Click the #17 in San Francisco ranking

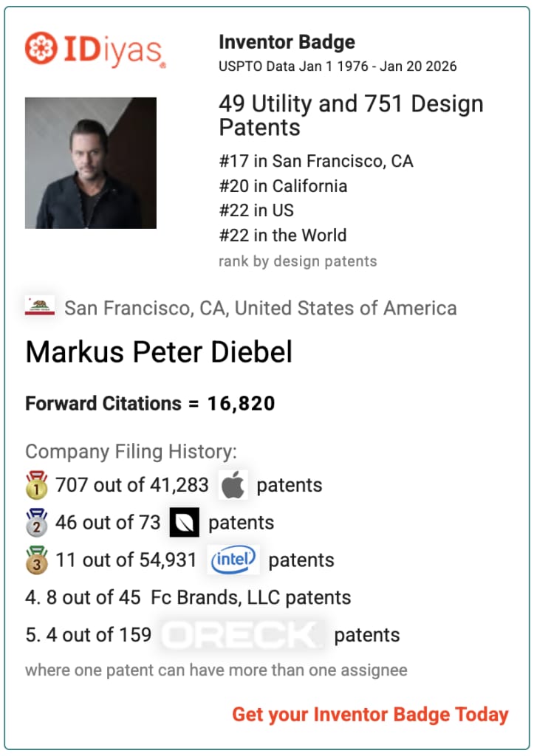(x=315, y=161)
